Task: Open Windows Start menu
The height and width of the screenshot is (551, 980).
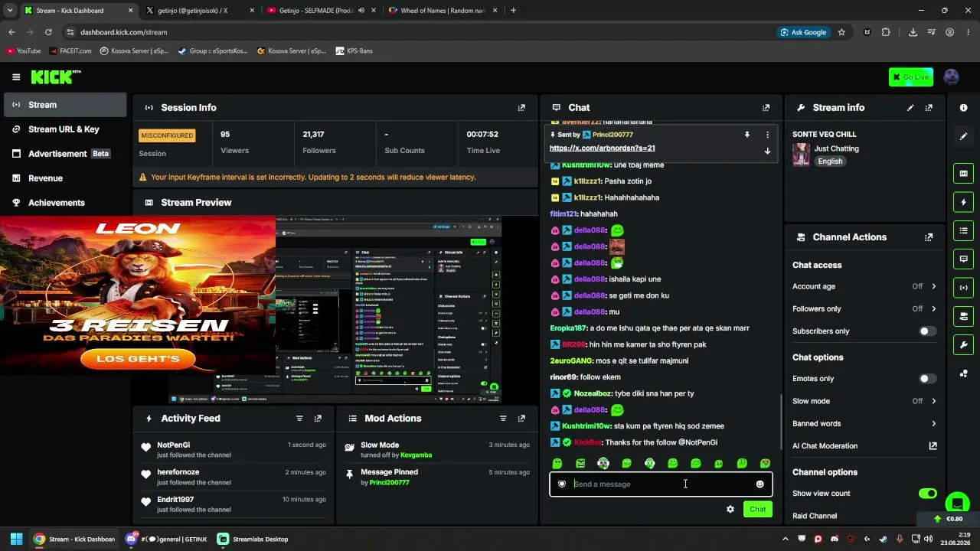Action: click(x=16, y=540)
